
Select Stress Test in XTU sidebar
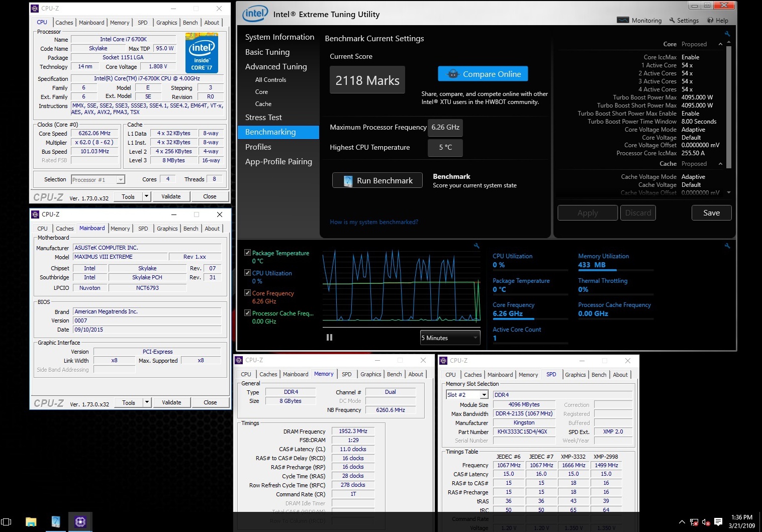[263, 118]
